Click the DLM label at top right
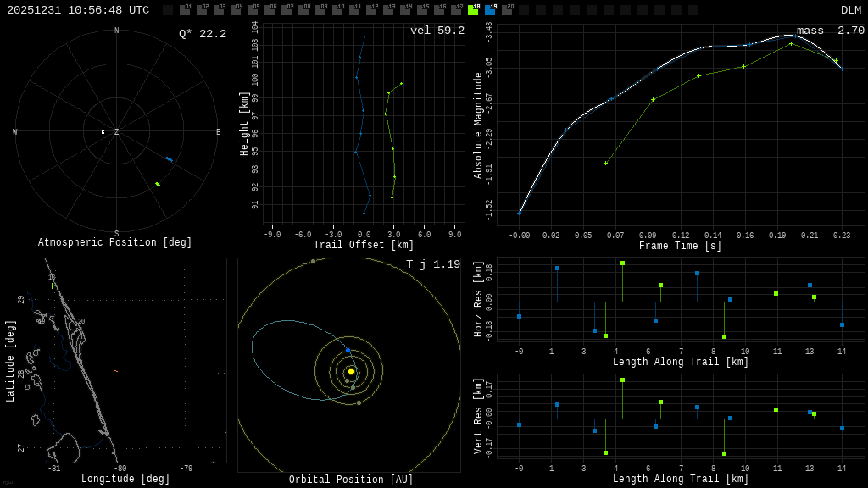 851,10
